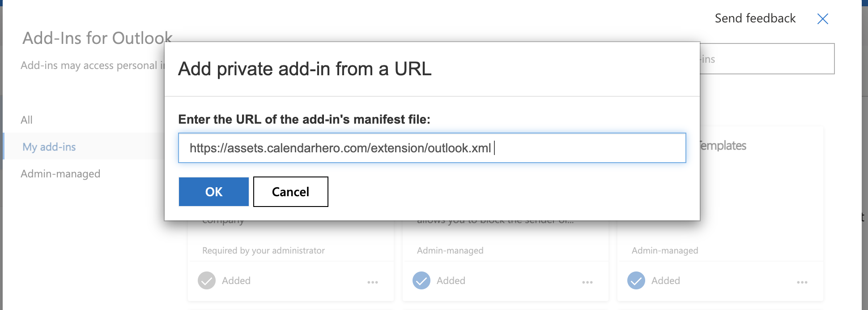The height and width of the screenshot is (310, 868).
Task: Expand ellipsis menu on the middle card
Action: coord(587,282)
